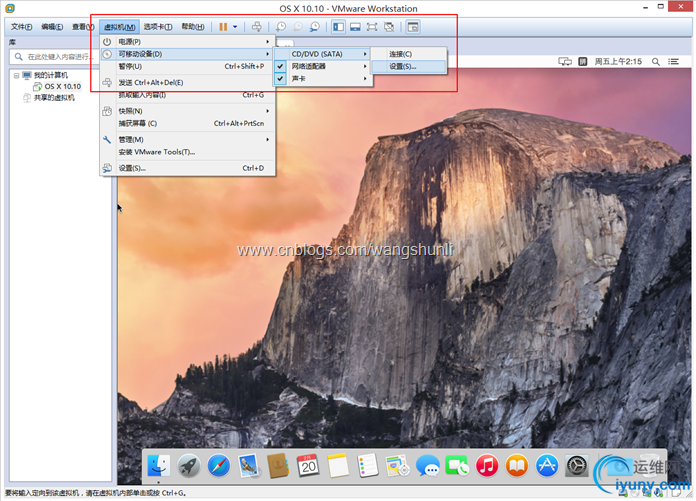Click the settings icon beside 设置(S)... Ctrl+D
This screenshot has height=501, width=696.
click(x=107, y=168)
